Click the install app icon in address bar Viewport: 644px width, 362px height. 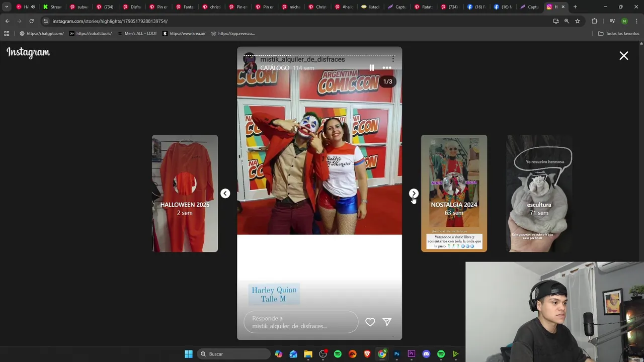coord(555,21)
